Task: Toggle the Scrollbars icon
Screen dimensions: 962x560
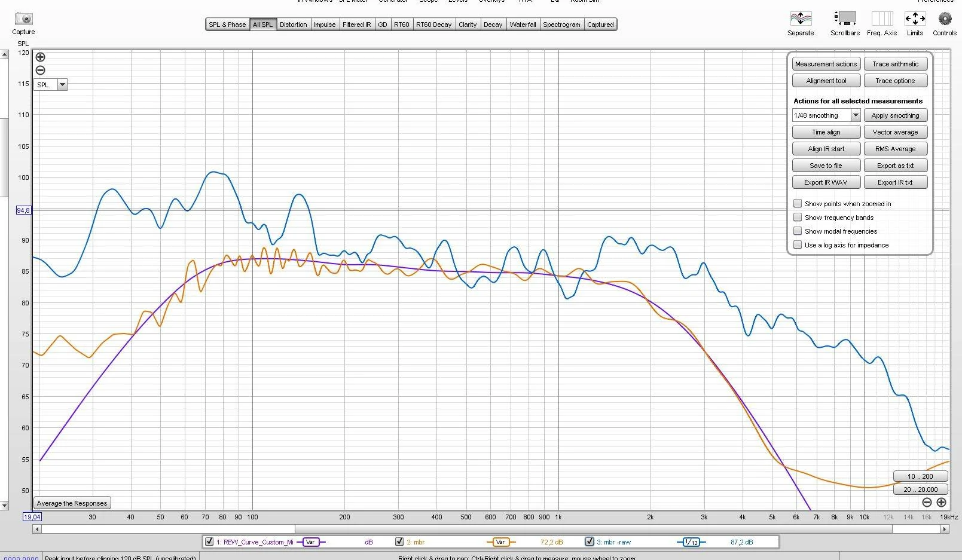Action: pyautogui.click(x=845, y=19)
